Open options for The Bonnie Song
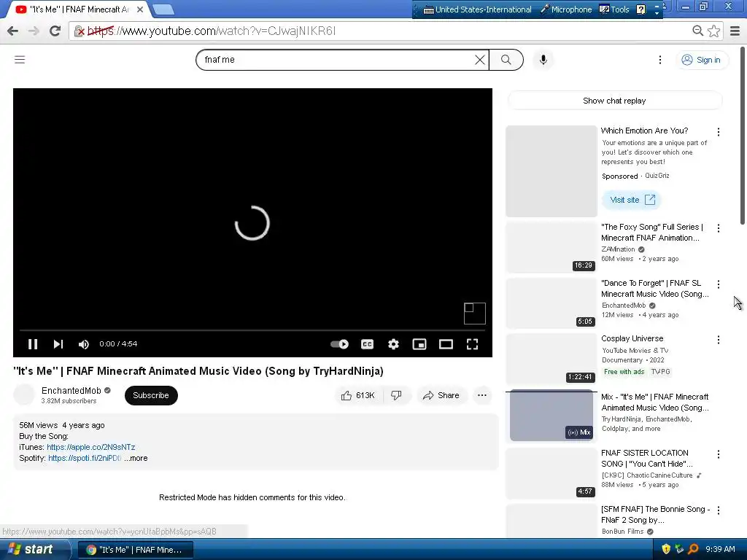747x560 pixels. tap(719, 510)
